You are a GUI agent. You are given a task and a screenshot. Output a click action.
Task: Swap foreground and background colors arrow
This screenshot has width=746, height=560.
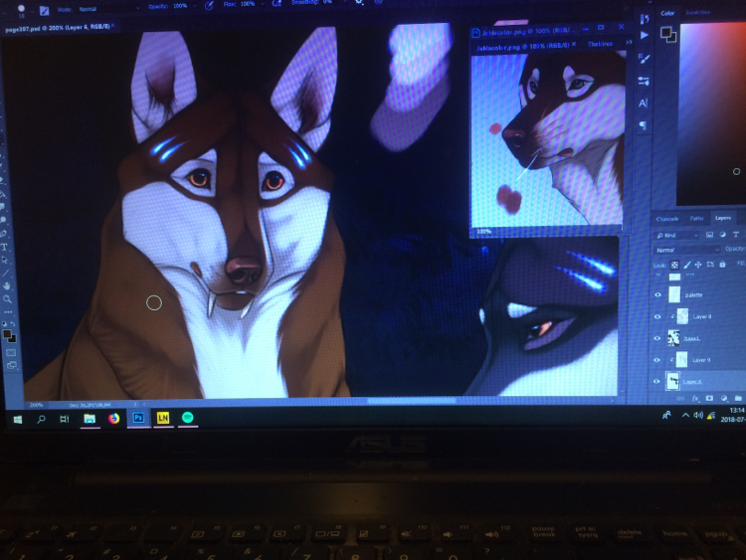[13, 324]
